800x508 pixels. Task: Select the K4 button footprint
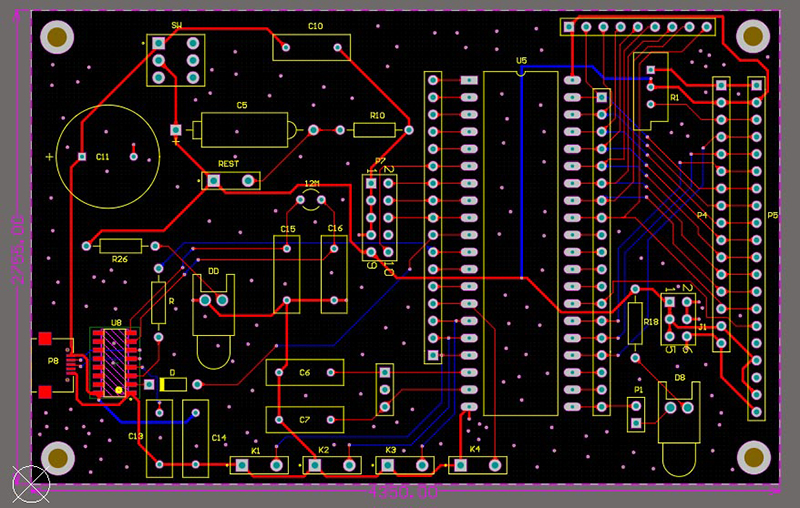[478, 464]
